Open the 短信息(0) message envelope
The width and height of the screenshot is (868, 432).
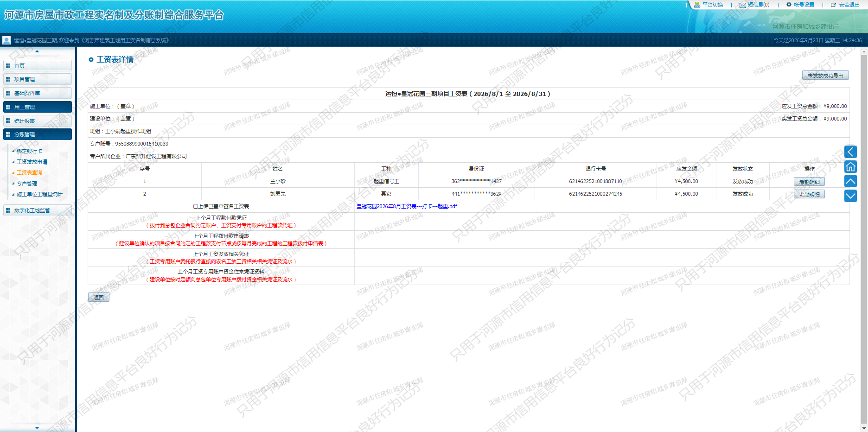tap(743, 5)
